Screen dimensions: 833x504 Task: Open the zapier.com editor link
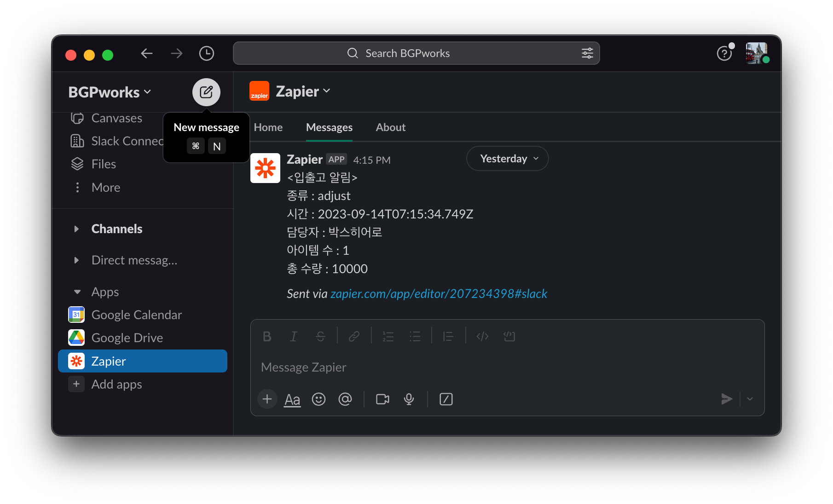pyautogui.click(x=439, y=294)
